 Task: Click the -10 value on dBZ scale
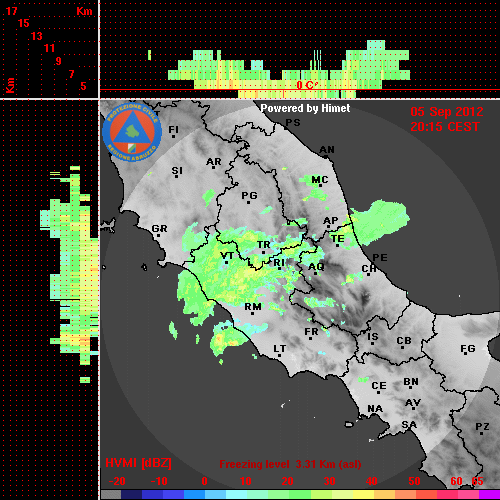[159, 481]
